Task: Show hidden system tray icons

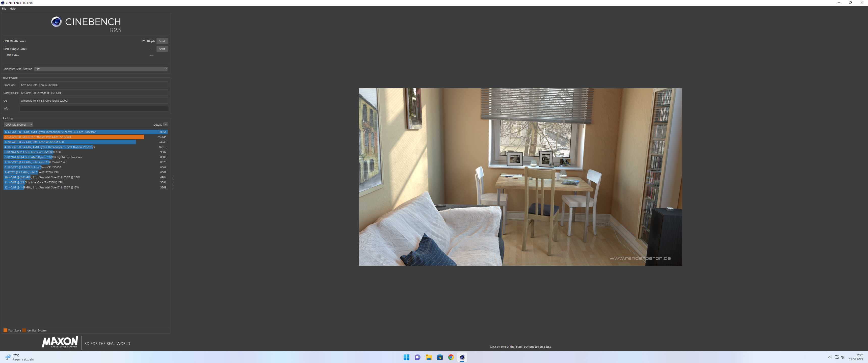Action: tap(830, 357)
